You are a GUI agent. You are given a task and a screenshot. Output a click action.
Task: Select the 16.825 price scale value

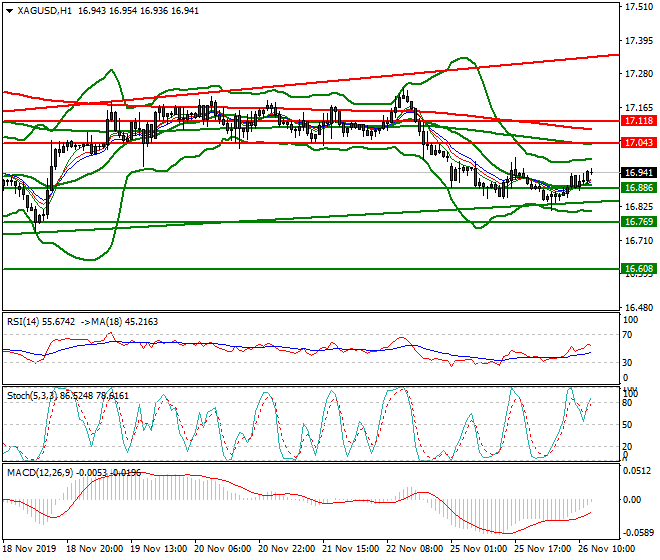pyautogui.click(x=639, y=207)
